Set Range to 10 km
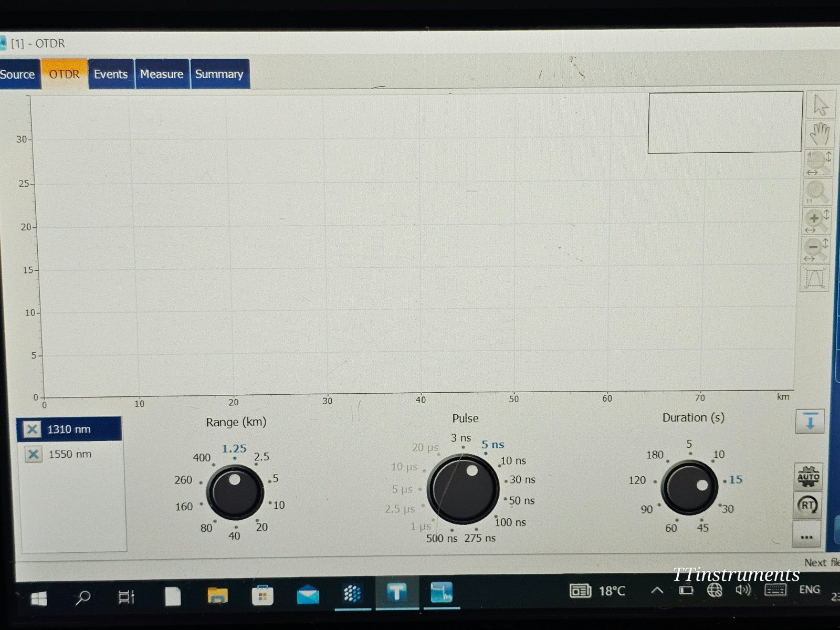This screenshot has height=630, width=840. [279, 505]
